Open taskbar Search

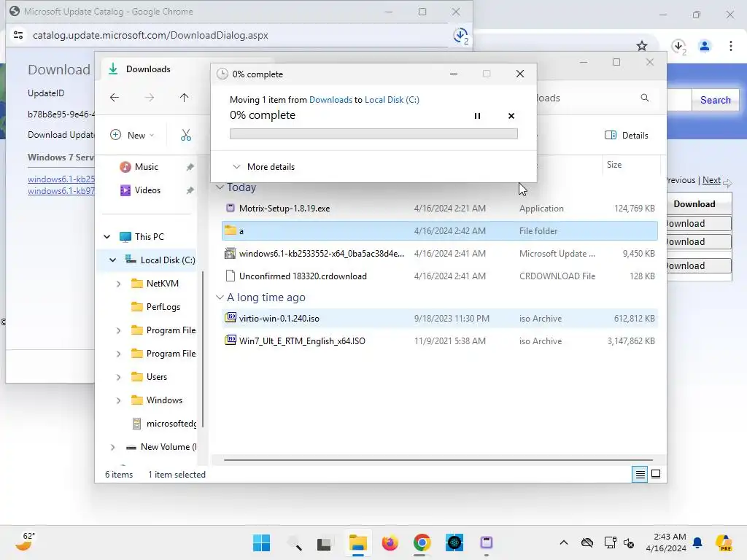click(x=294, y=542)
